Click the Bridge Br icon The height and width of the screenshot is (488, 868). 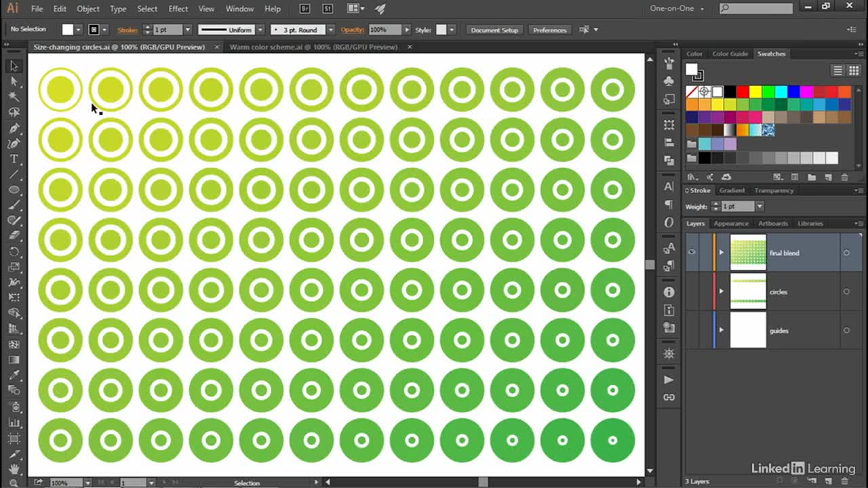pyautogui.click(x=306, y=9)
